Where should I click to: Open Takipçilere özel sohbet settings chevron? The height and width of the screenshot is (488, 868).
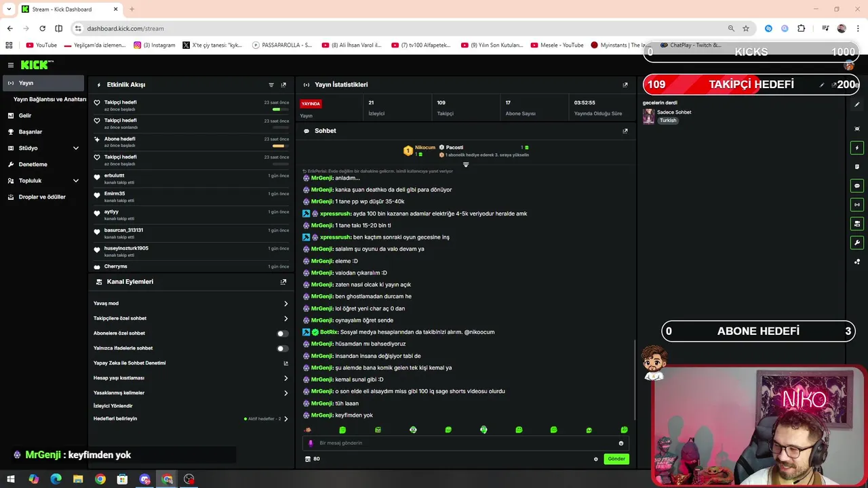(285, 319)
